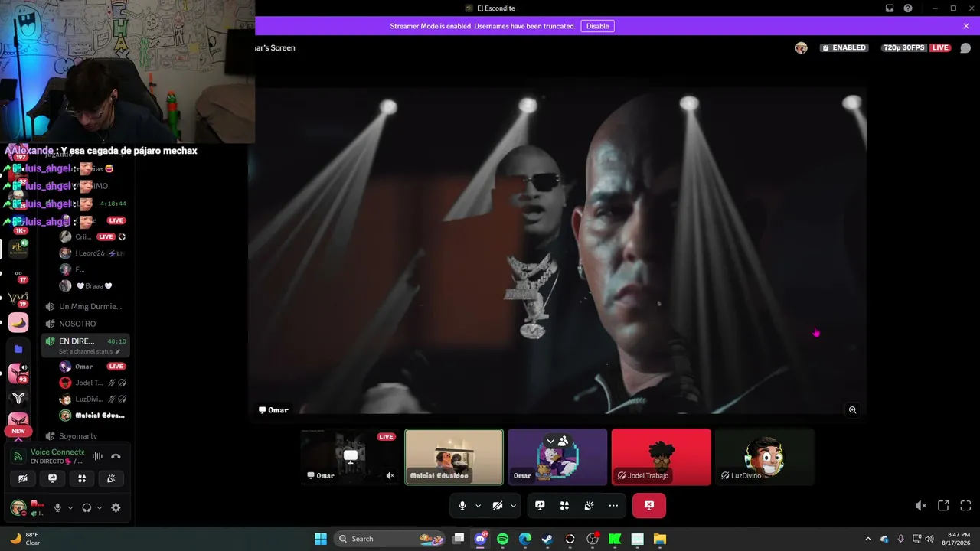Image resolution: width=980 pixels, height=551 pixels.
Task: Open the soundboard from the call control bar
Action: point(589,506)
